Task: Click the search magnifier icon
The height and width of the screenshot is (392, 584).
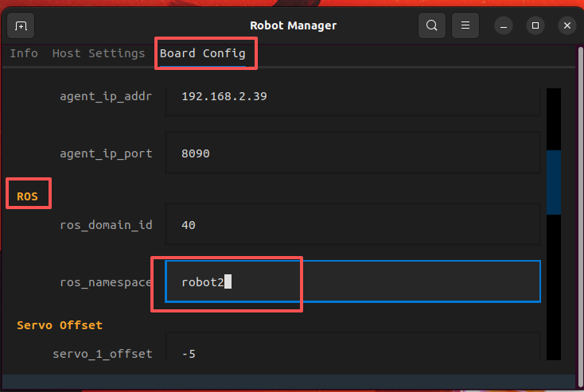Action: [x=432, y=25]
